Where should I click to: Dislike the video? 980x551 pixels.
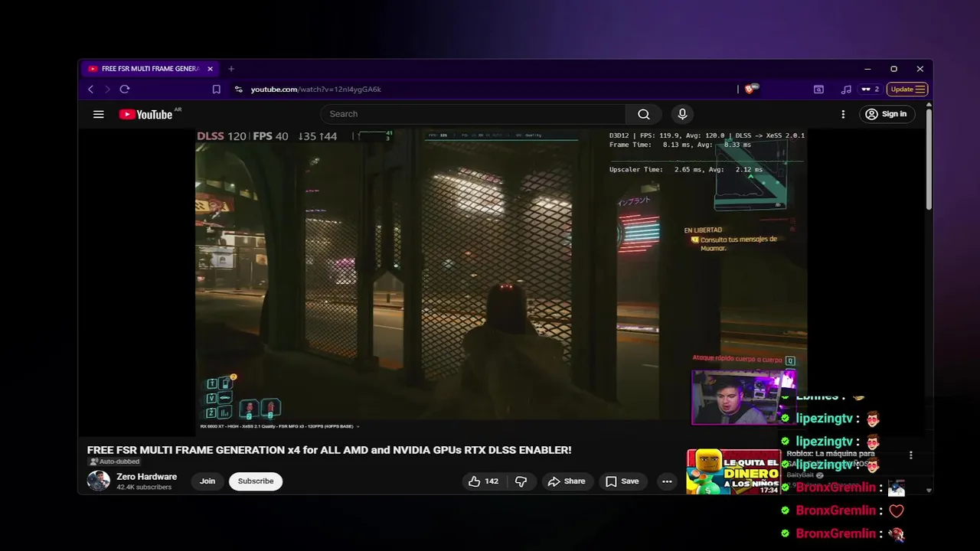tap(521, 481)
